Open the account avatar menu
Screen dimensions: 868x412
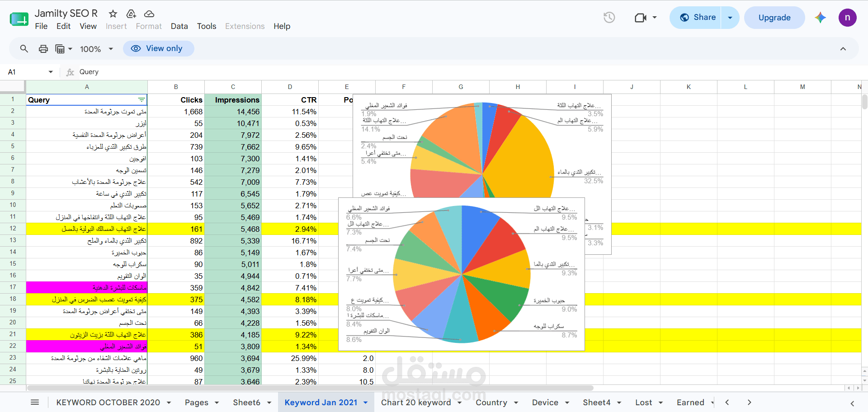[847, 18]
